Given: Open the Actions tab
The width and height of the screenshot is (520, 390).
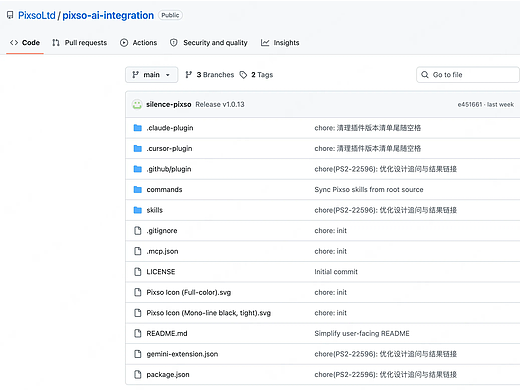Looking at the screenshot, I should 138,43.
